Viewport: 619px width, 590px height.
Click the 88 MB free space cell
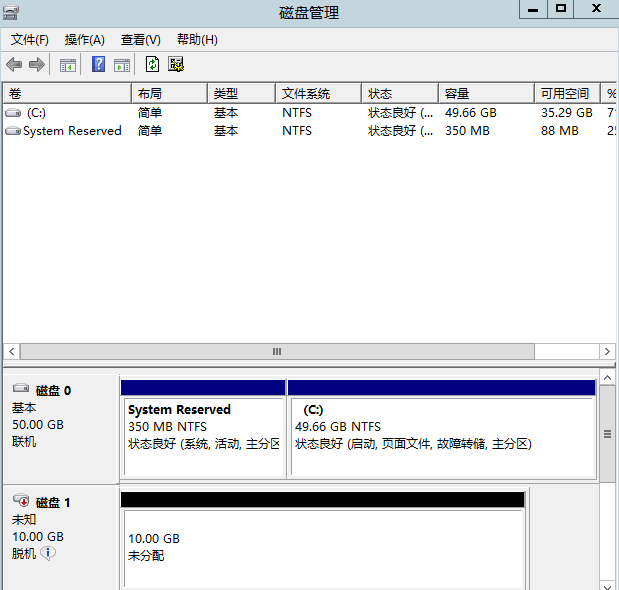click(559, 131)
